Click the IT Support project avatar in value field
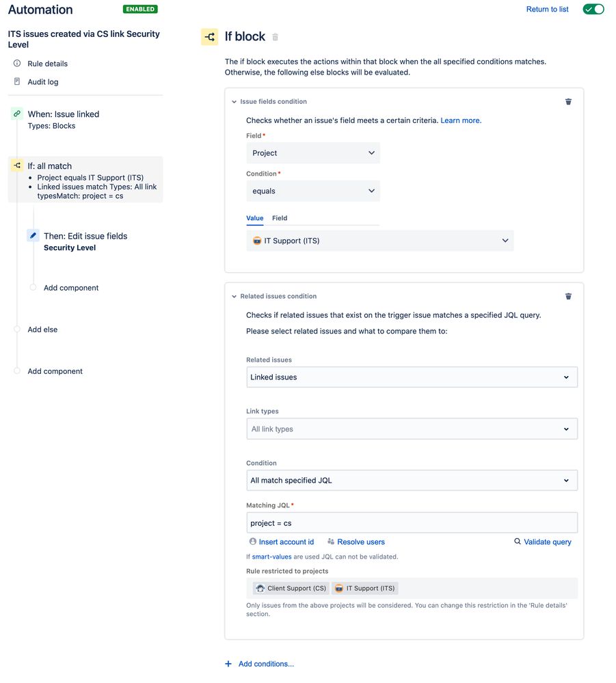Image resolution: width=616 pixels, height=683 pixels. [257, 241]
